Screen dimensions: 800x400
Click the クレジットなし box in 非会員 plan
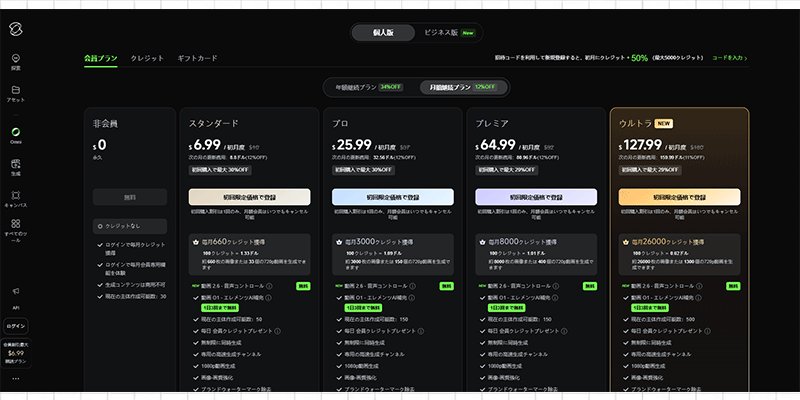(130, 226)
